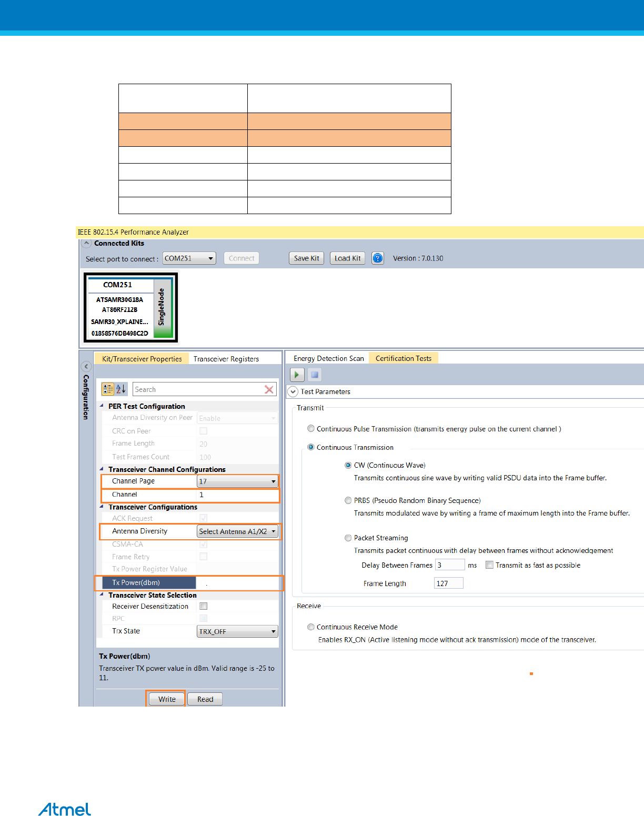Viewport: 644px width, 816px height.
Task: Toggle the ACK Request checkbox
Action: [204, 518]
